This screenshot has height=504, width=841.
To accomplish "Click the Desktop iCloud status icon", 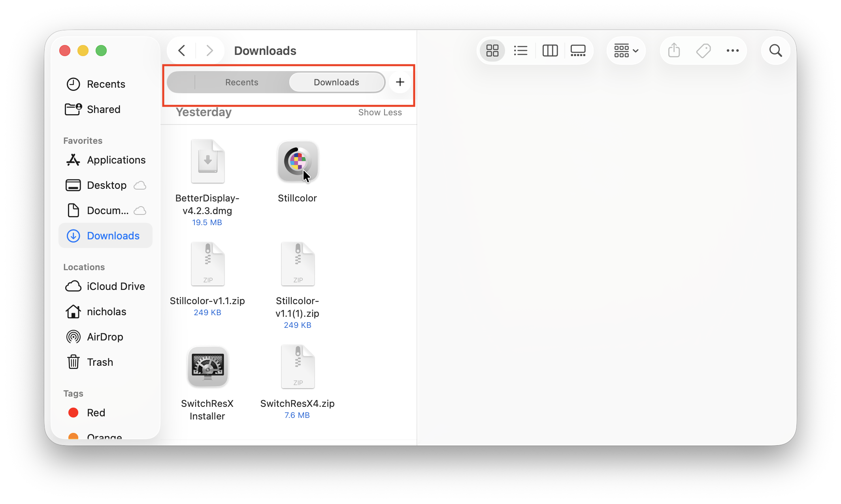I will pos(140,185).
